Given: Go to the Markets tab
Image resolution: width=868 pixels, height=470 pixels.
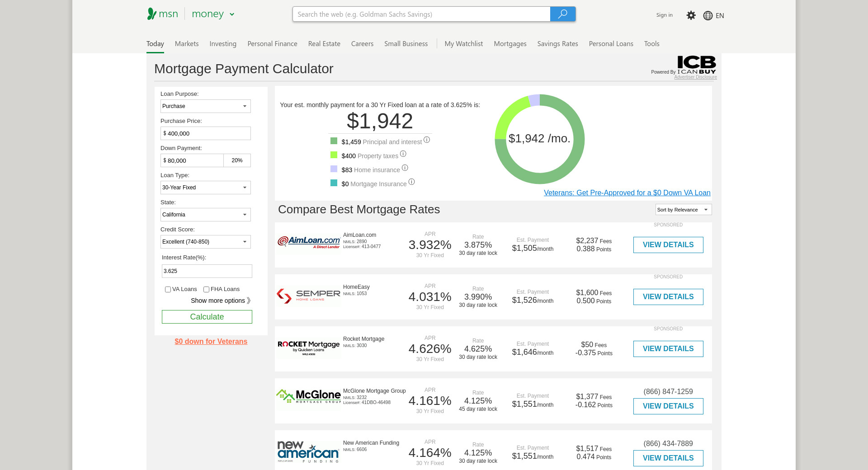Looking at the screenshot, I should pos(187,44).
